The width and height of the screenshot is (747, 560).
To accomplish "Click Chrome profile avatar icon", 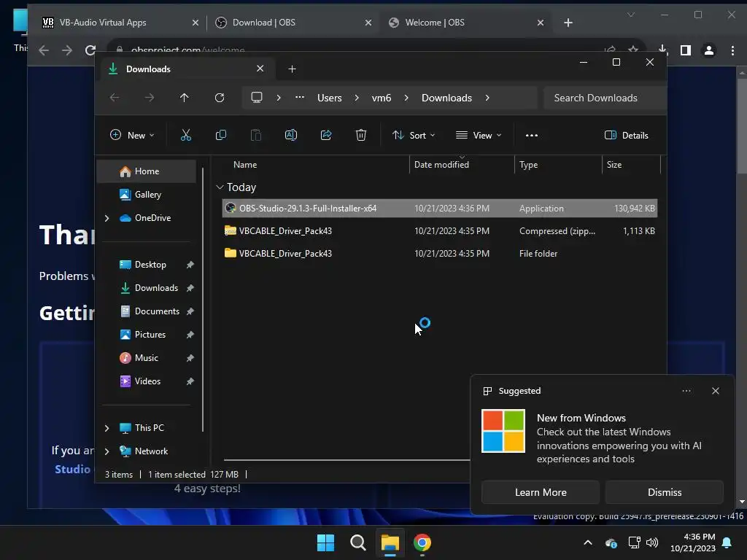I will click(x=709, y=50).
